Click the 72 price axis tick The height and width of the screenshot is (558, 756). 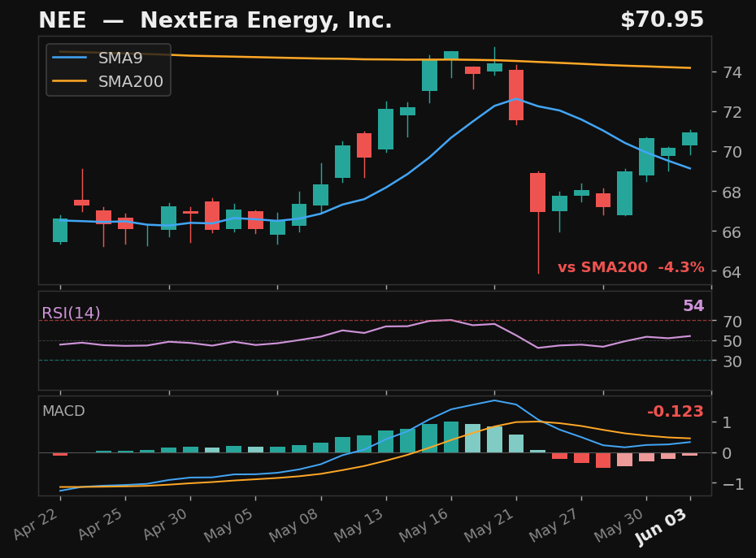(732, 113)
